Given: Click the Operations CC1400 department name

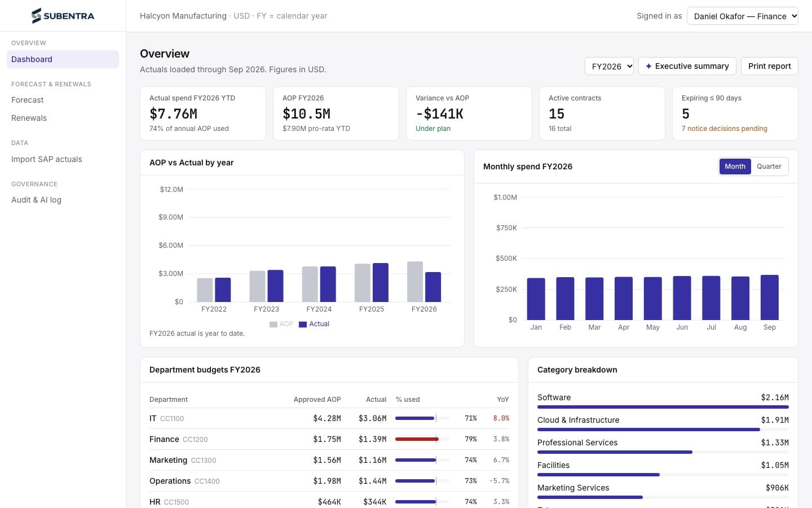Looking at the screenshot, I should pos(170,481).
